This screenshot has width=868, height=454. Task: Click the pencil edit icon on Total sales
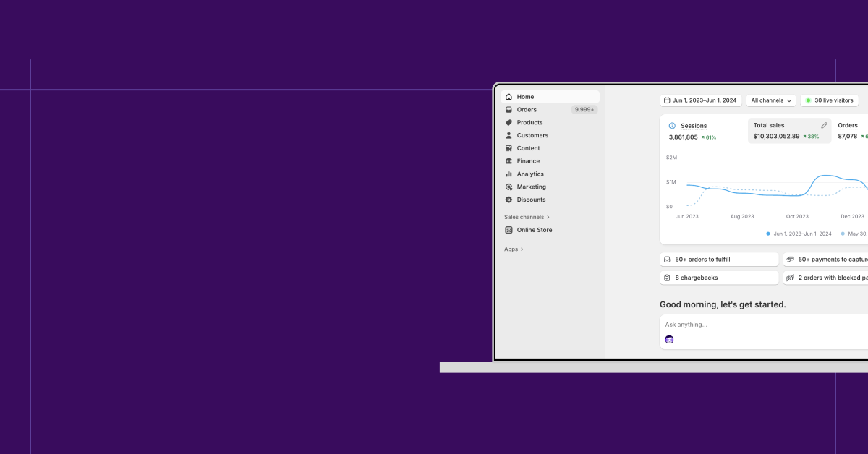(824, 125)
